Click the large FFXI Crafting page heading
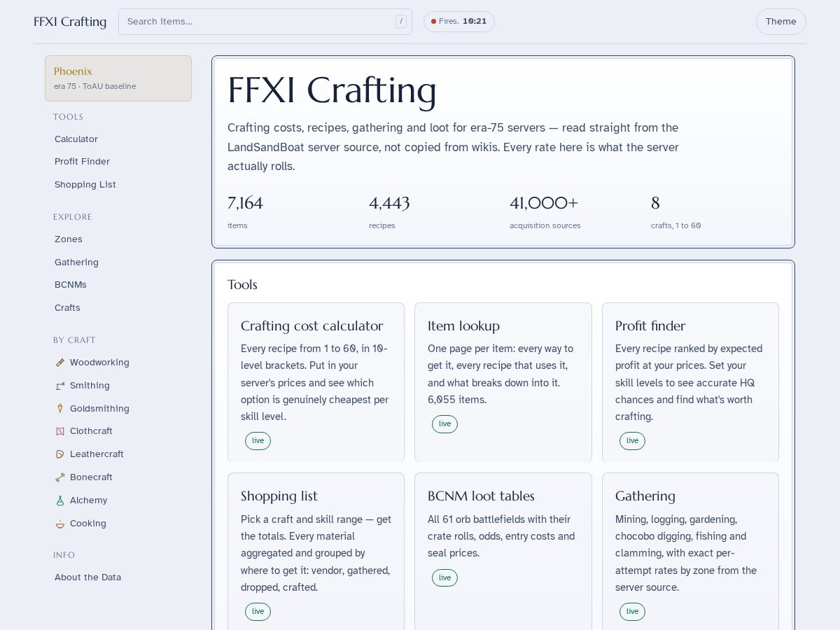 click(332, 90)
